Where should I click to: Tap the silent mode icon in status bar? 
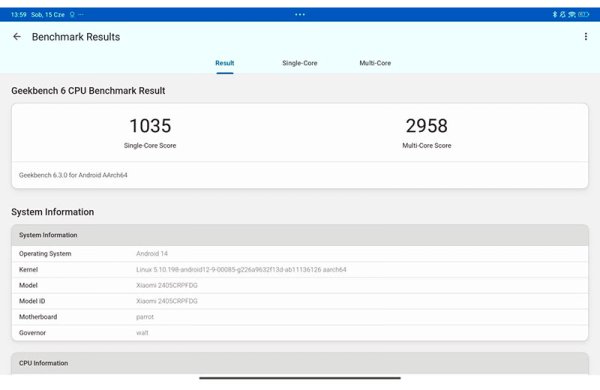562,15
